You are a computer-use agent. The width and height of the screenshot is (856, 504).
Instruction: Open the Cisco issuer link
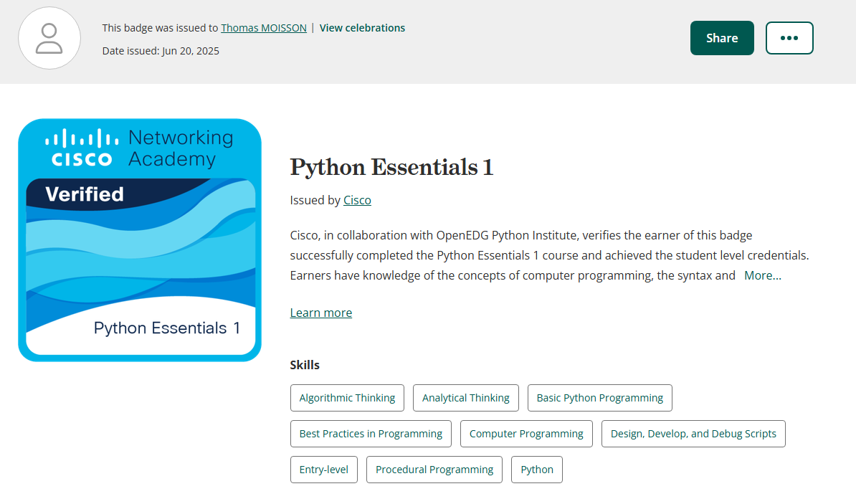tap(357, 200)
